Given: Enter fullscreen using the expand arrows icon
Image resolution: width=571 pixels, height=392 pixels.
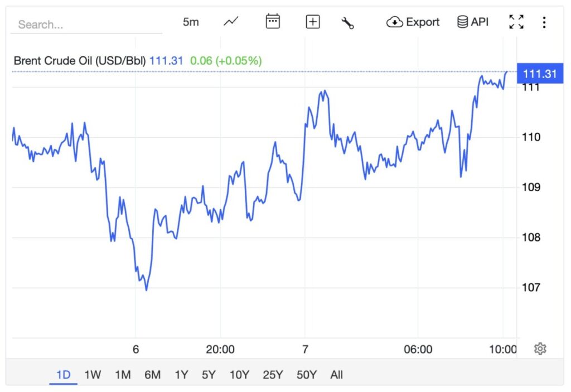Looking at the screenshot, I should [x=516, y=21].
